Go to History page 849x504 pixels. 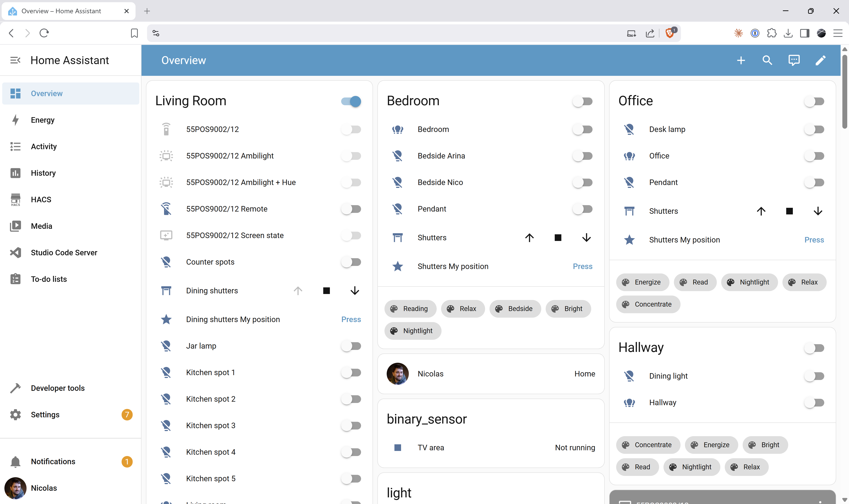point(71,173)
